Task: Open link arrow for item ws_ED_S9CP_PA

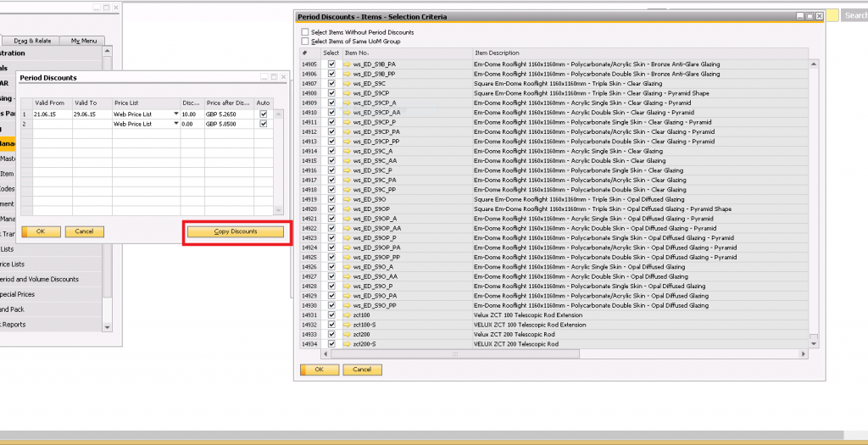Action: [347, 131]
